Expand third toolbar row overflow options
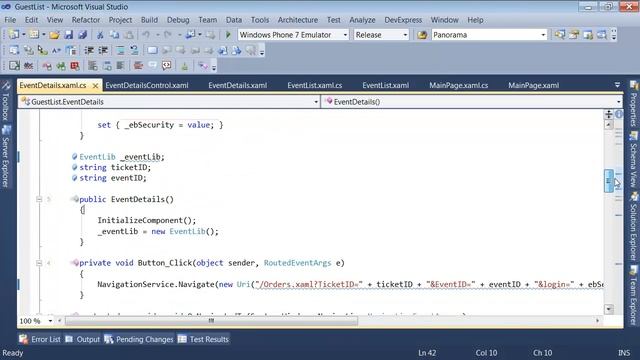Screen dimensions: 640x360 (x=214, y=66)
